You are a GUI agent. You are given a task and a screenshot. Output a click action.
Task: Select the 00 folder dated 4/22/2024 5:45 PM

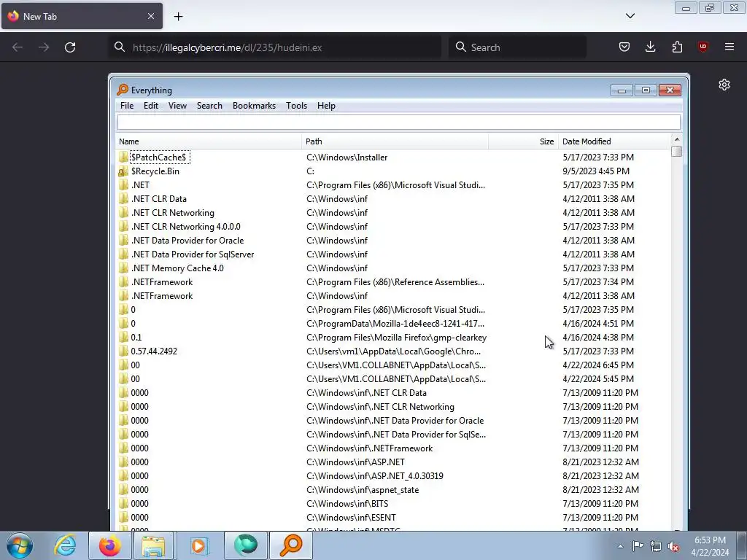coord(135,378)
